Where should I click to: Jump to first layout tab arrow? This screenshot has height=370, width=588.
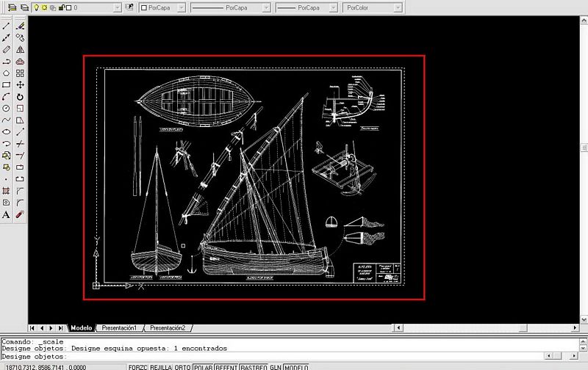coord(32,327)
